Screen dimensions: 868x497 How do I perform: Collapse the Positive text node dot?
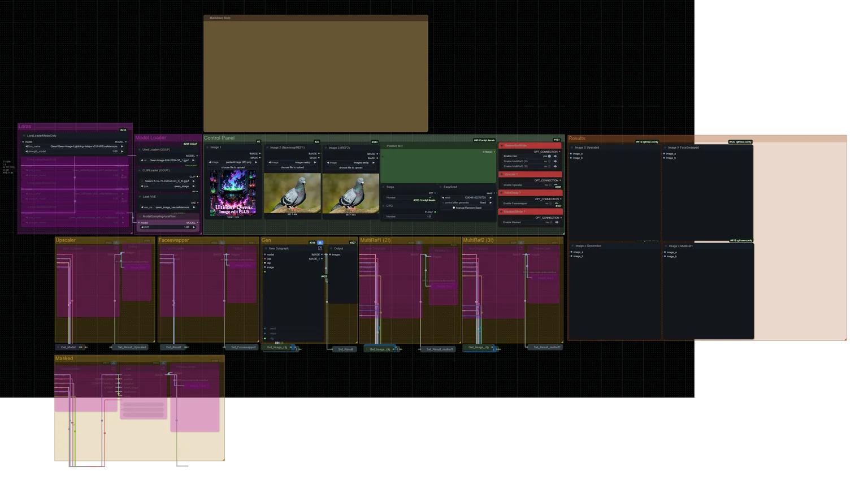coord(383,146)
